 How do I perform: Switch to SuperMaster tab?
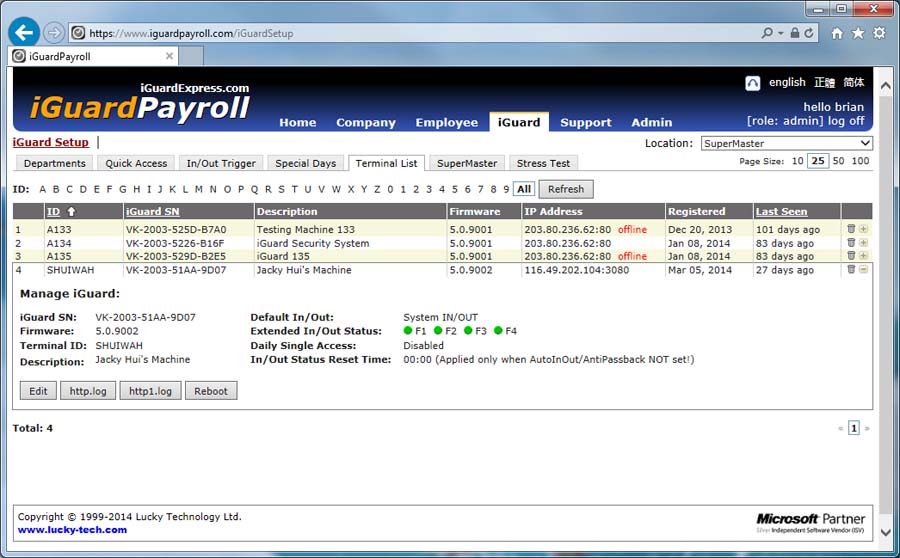point(467,163)
